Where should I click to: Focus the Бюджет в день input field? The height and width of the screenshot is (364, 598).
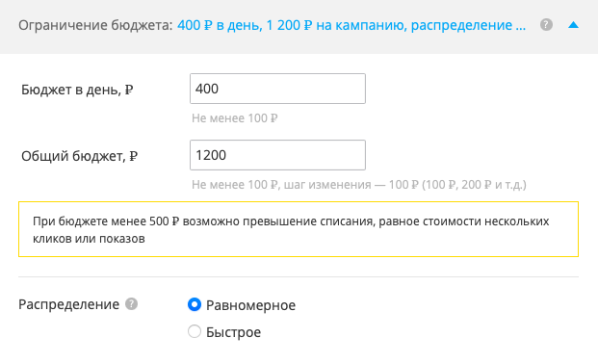pyautogui.click(x=277, y=89)
